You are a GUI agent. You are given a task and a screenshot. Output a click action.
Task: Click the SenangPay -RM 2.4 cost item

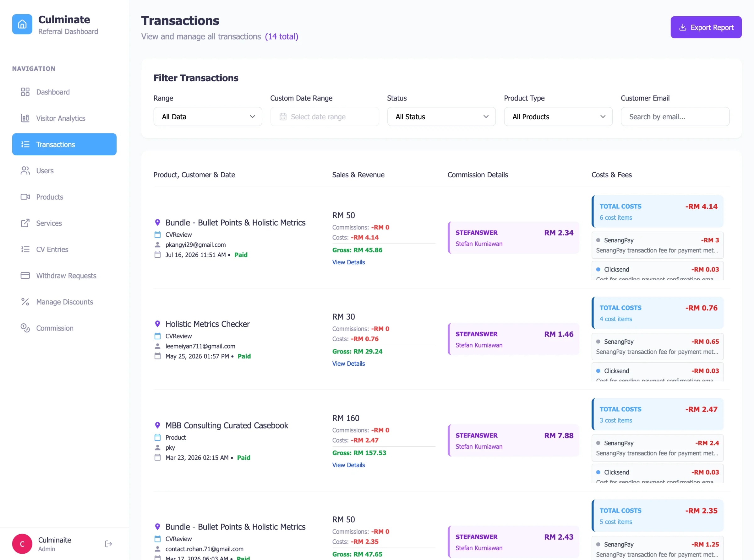tap(657, 448)
